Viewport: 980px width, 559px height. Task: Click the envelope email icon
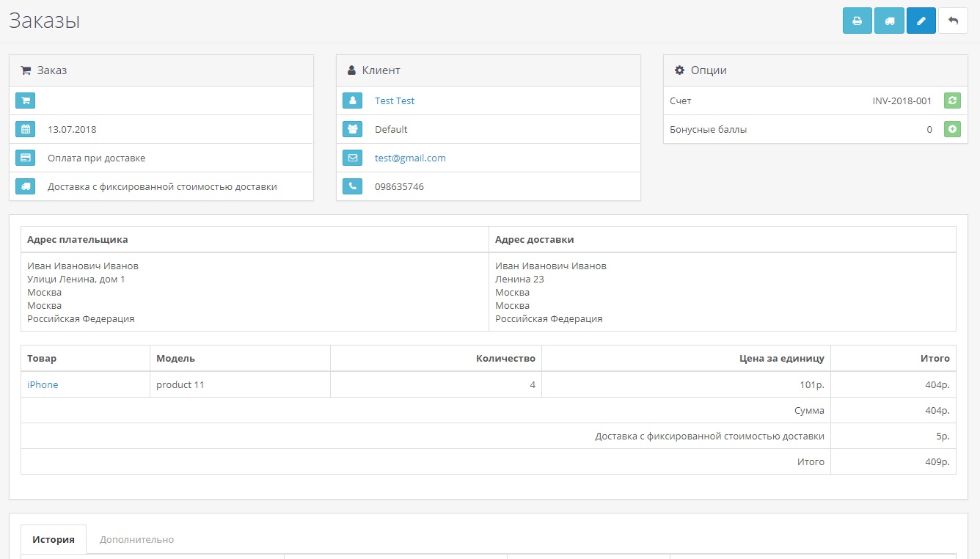click(352, 158)
